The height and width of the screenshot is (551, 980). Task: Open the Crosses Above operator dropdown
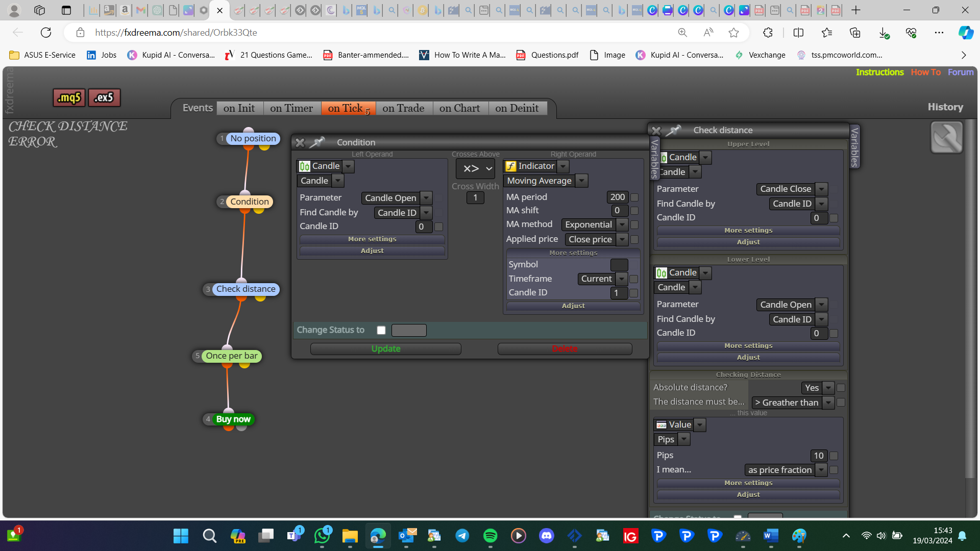point(476,168)
